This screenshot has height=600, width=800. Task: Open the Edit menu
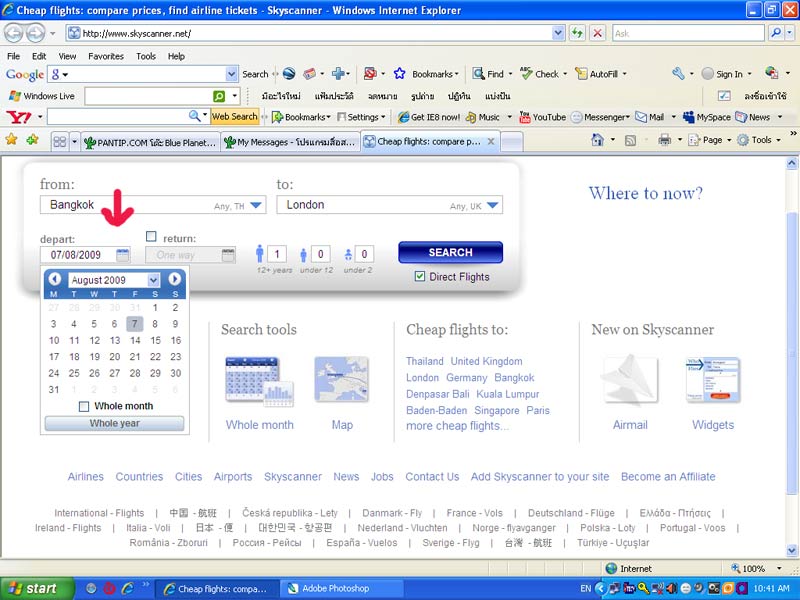tap(39, 56)
